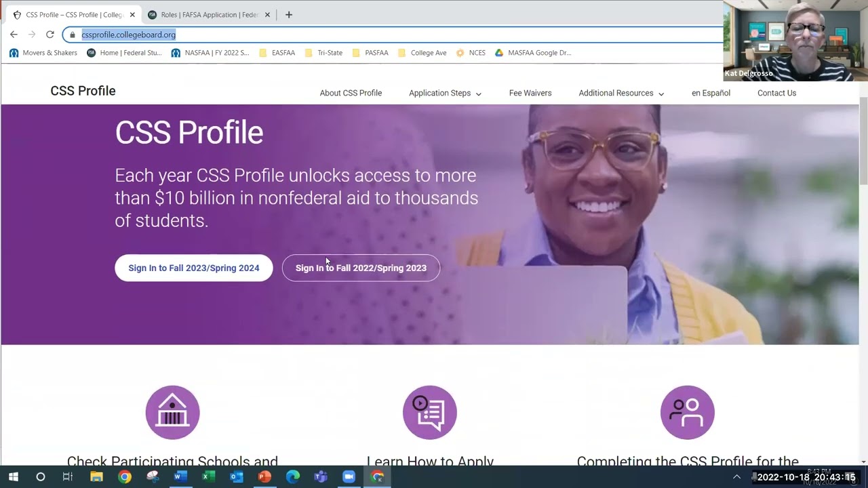Open the PASFAA bookmark folder

click(x=370, y=53)
